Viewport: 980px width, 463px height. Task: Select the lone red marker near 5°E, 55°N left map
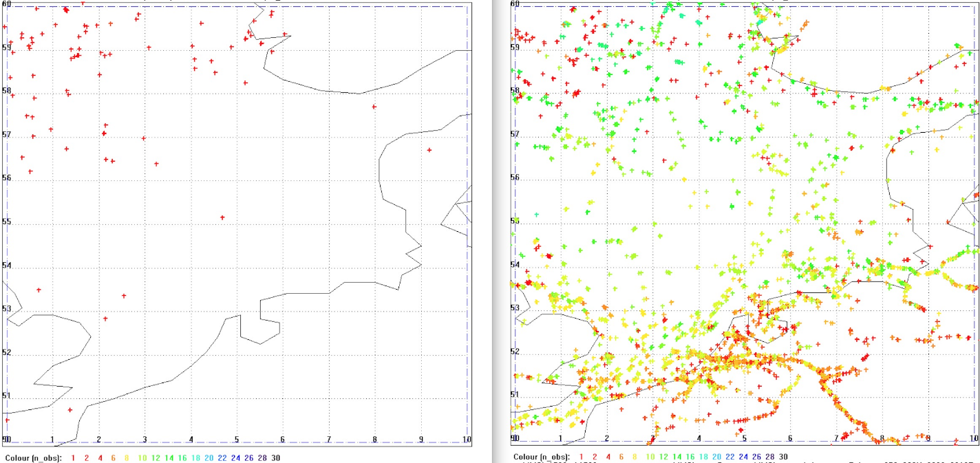[x=222, y=217]
